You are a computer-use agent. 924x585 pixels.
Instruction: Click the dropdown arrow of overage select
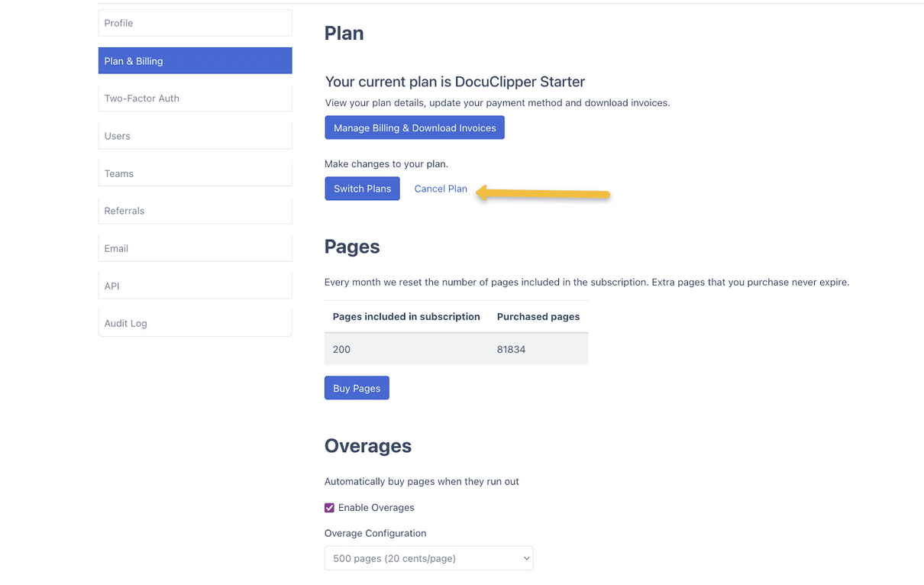526,558
